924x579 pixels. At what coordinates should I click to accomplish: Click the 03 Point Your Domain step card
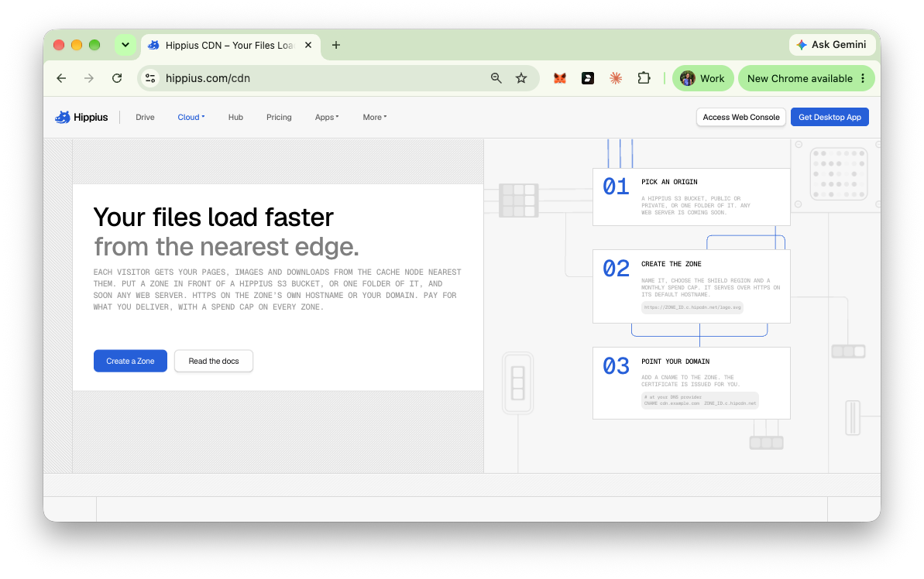click(691, 383)
